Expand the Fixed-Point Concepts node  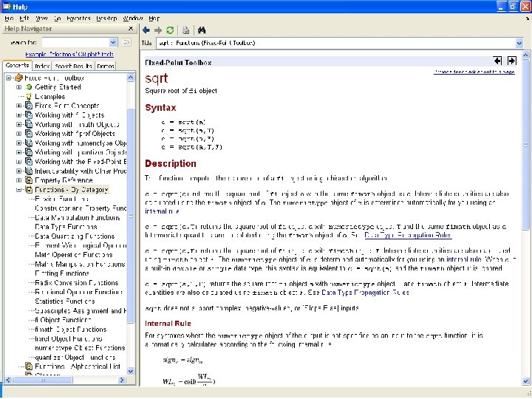(x=19, y=106)
